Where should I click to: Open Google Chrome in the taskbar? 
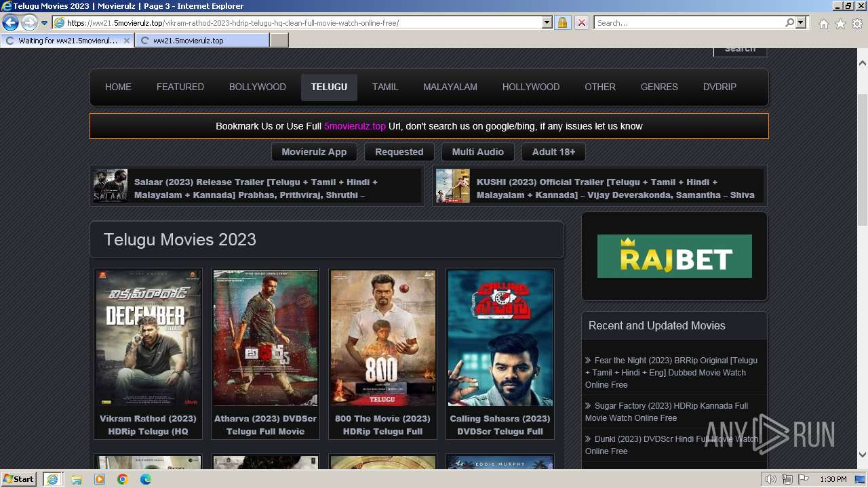[x=123, y=479]
